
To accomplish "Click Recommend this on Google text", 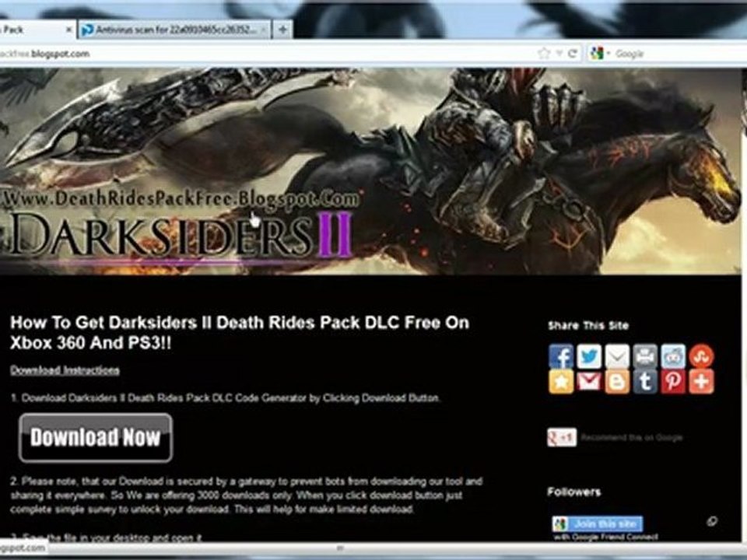I will 631,438.
